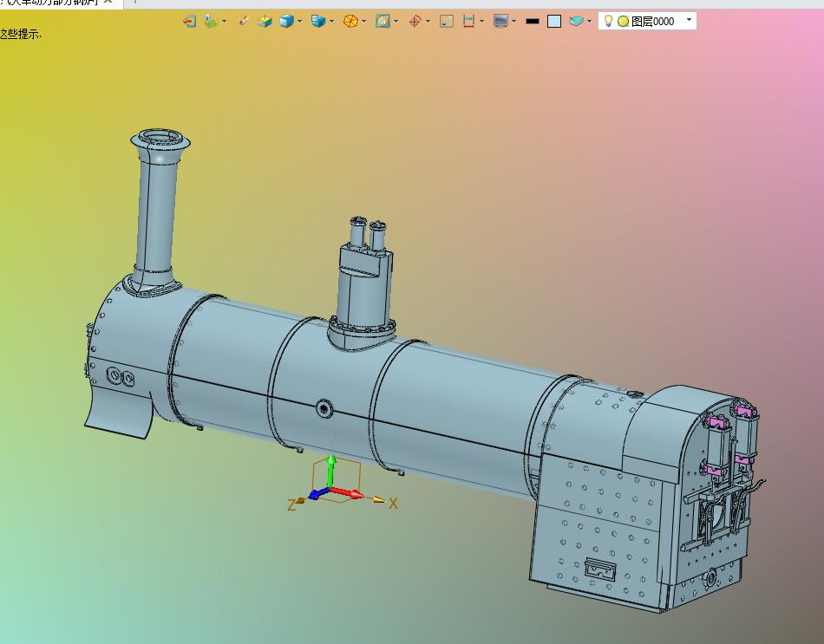824x644 pixels.
Task: Click the orange wireframe display icon
Action: point(350,21)
